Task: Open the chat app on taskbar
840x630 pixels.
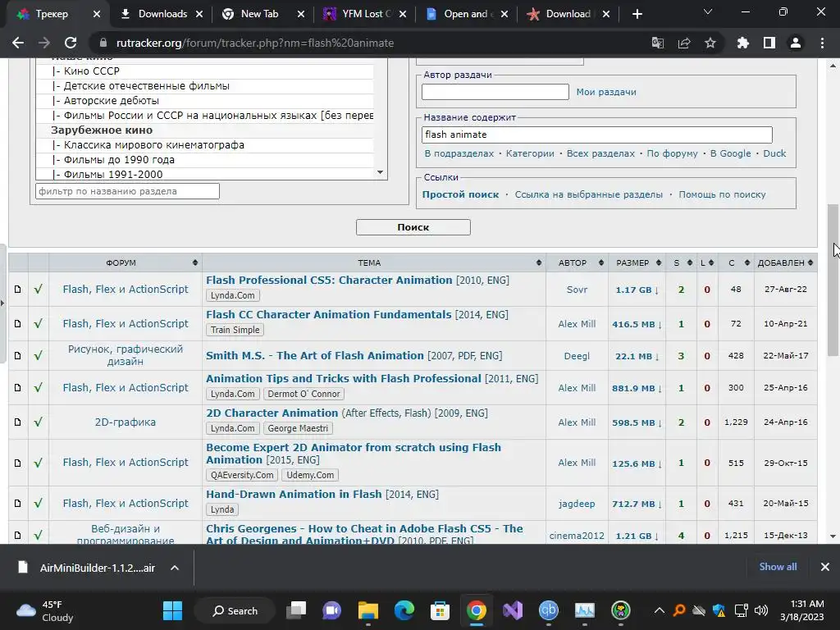Action: point(331,610)
